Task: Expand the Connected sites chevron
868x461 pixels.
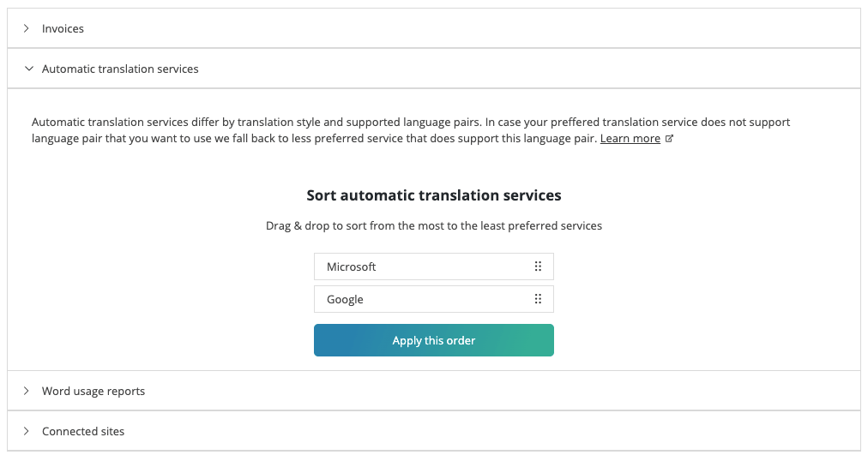Action: [x=26, y=431]
